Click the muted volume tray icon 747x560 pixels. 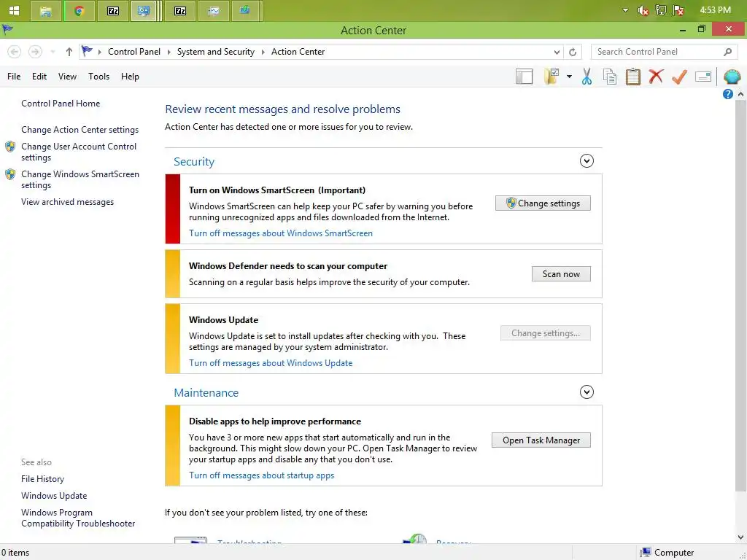tap(643, 10)
